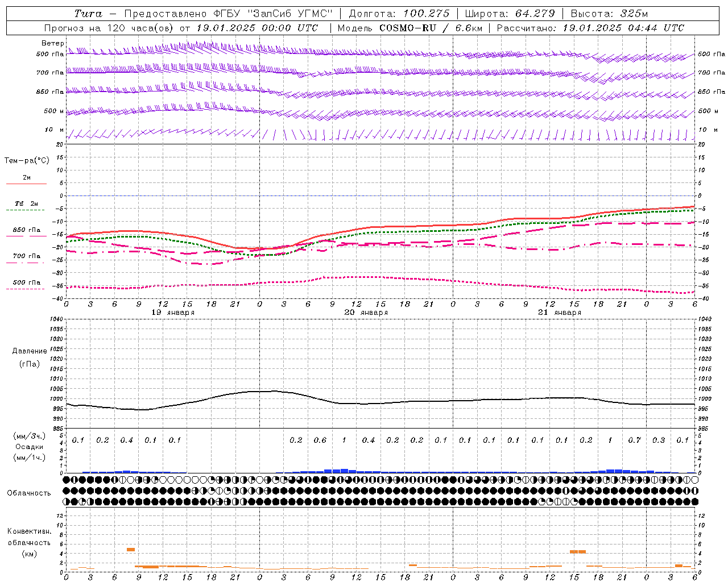Select the model name 'COSMO-RU / 6.6км'

(431, 28)
